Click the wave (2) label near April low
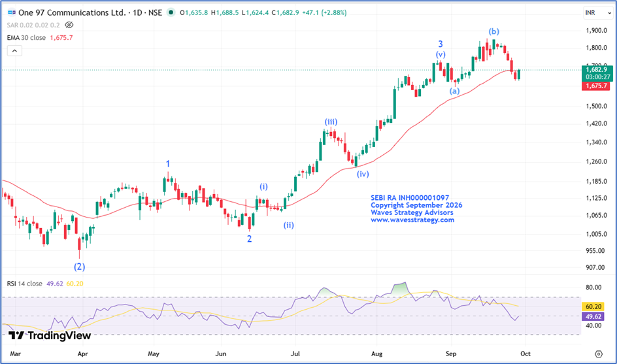Viewport: 617px width, 364px height. coord(80,267)
